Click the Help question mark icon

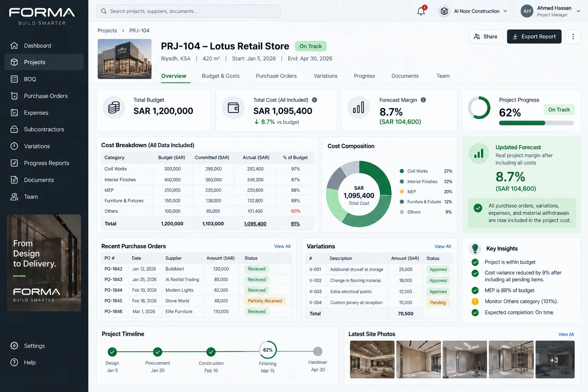pos(14,363)
